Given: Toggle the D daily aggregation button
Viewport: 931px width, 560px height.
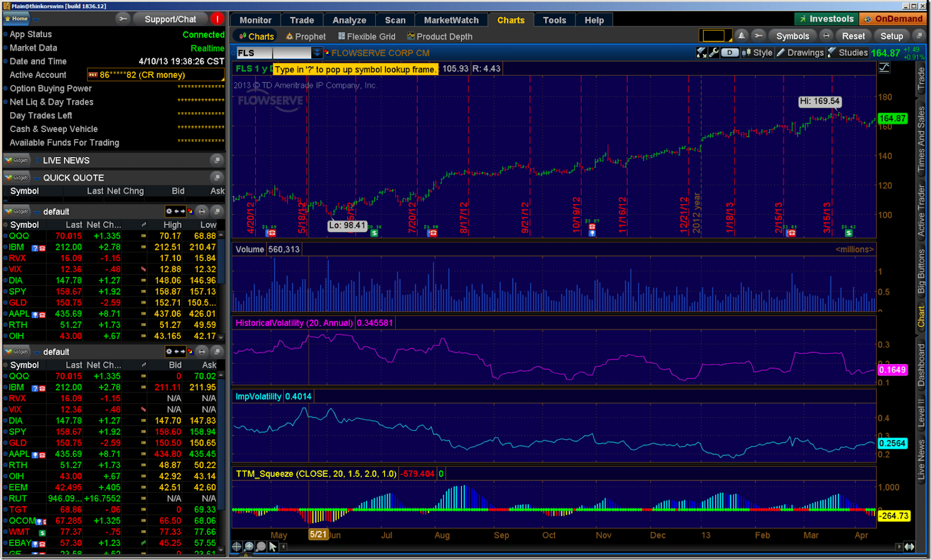Looking at the screenshot, I should click(730, 52).
